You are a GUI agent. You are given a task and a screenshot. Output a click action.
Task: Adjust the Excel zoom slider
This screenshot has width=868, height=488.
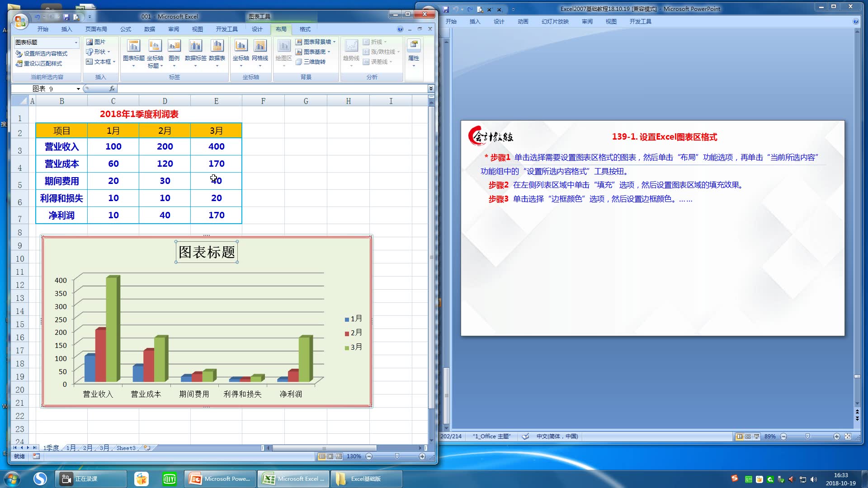click(x=397, y=456)
